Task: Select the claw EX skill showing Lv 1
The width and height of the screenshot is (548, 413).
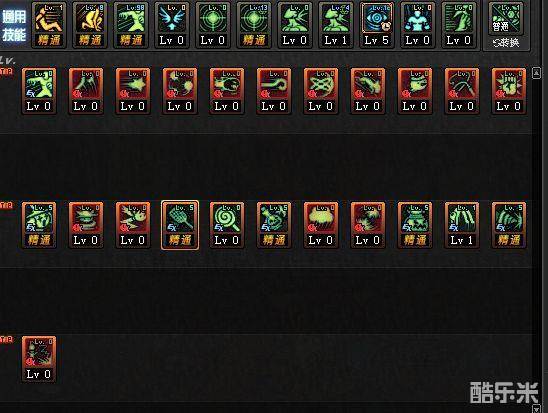Action: click(x=462, y=225)
